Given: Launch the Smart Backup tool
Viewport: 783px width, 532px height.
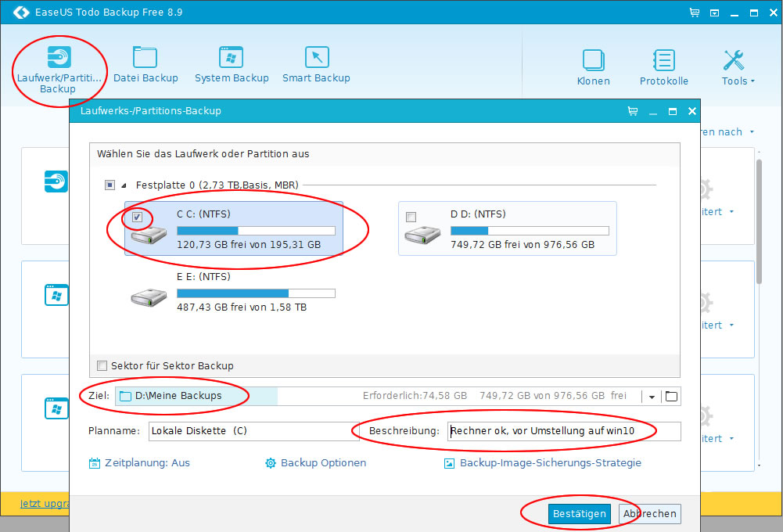Looking at the screenshot, I should (316, 58).
